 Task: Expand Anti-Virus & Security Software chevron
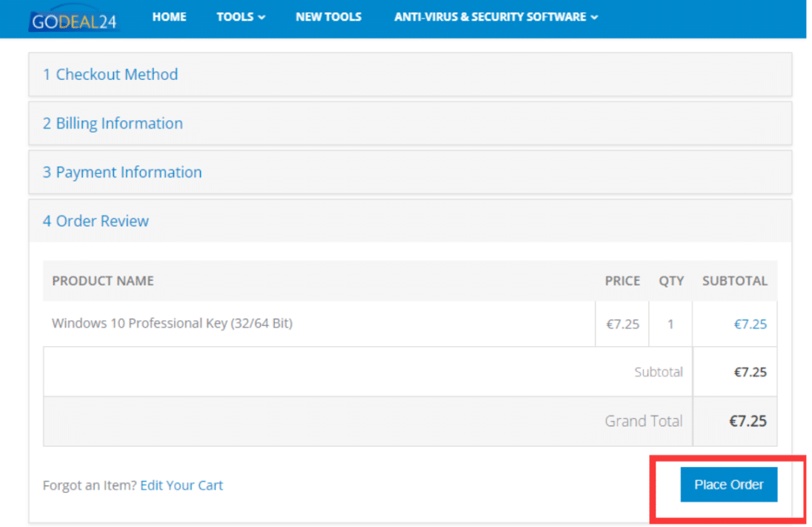594,18
